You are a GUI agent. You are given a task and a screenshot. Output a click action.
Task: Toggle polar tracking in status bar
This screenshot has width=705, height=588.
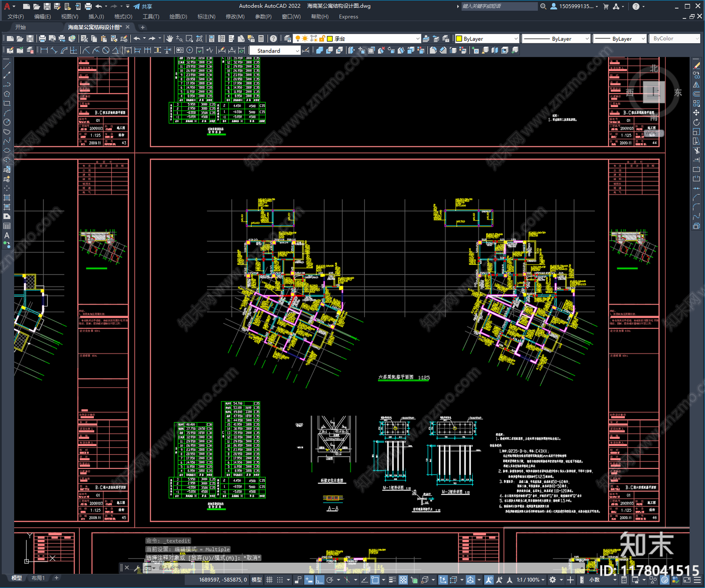click(x=330, y=580)
